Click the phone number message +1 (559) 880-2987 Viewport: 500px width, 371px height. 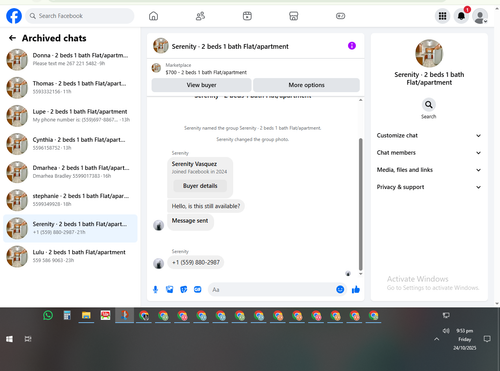(x=196, y=262)
